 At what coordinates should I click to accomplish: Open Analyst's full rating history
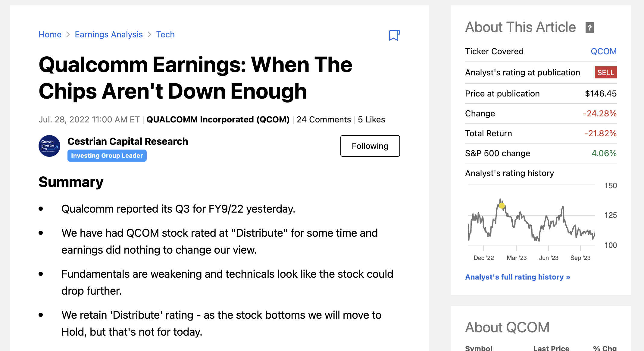pyautogui.click(x=518, y=277)
